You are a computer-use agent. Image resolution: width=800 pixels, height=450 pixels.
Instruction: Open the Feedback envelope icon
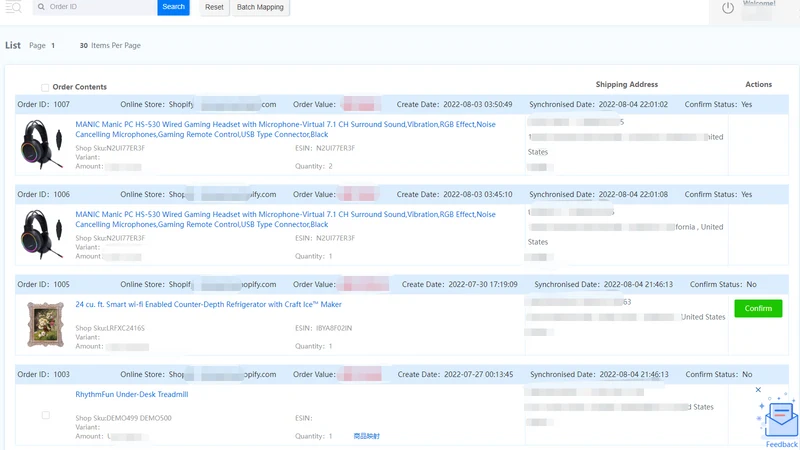[781, 419]
